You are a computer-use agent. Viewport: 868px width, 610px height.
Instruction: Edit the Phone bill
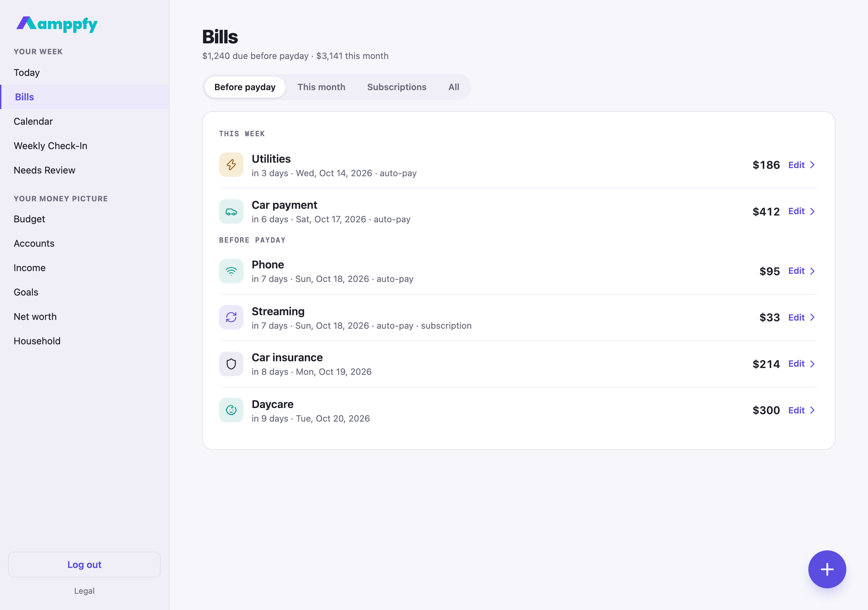click(x=796, y=271)
